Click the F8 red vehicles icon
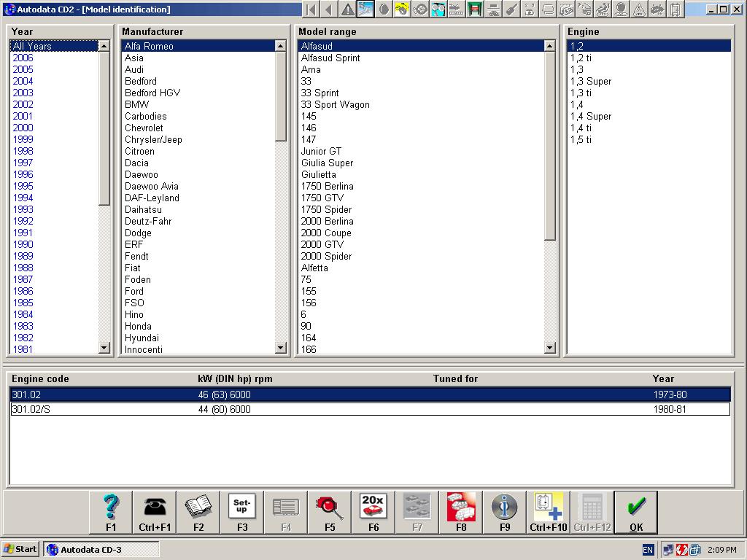The height and width of the screenshot is (560, 747). point(461,513)
